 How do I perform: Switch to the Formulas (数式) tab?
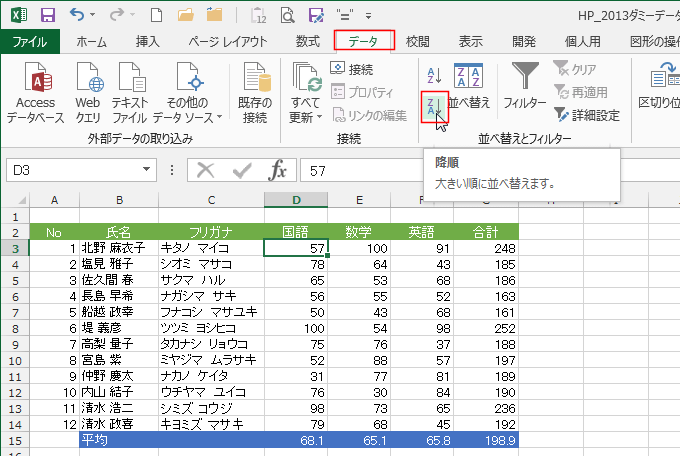click(308, 41)
